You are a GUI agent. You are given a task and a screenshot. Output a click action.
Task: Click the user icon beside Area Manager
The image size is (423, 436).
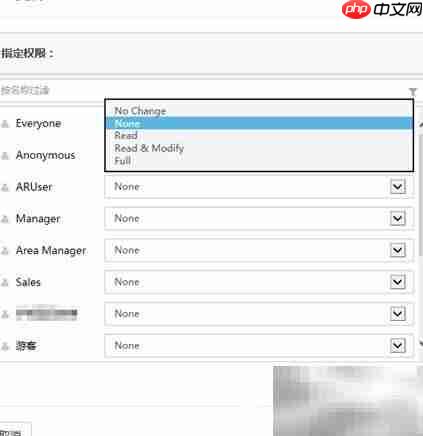click(5, 251)
